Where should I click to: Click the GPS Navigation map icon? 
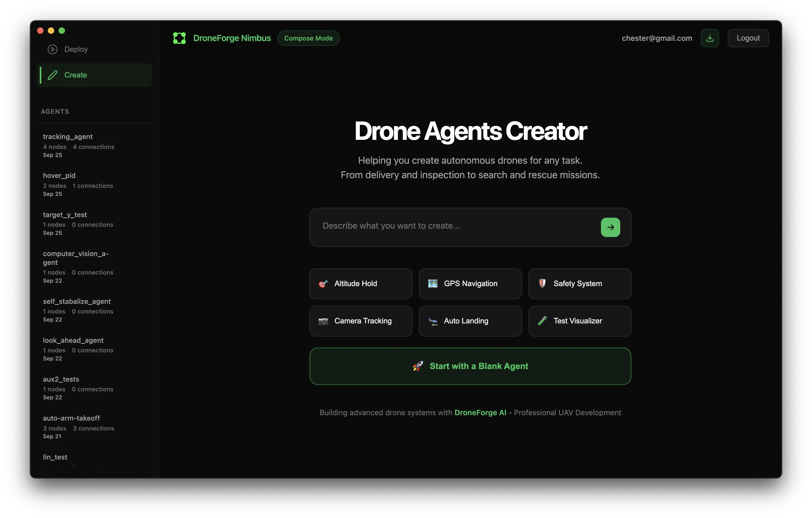(433, 283)
